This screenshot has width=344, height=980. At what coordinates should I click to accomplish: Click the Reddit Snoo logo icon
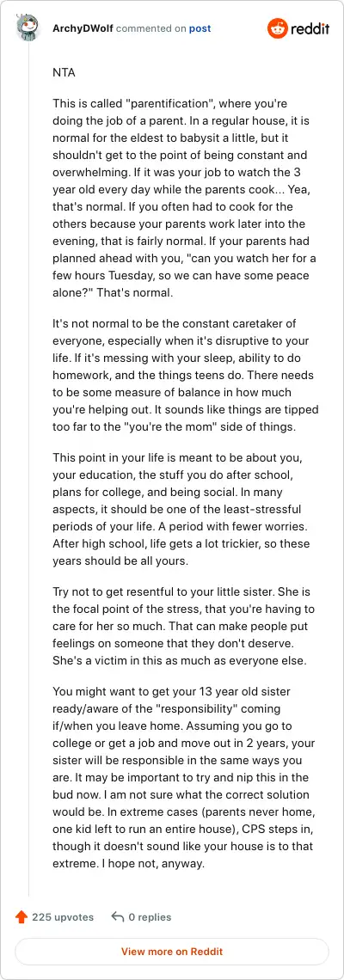click(x=277, y=28)
